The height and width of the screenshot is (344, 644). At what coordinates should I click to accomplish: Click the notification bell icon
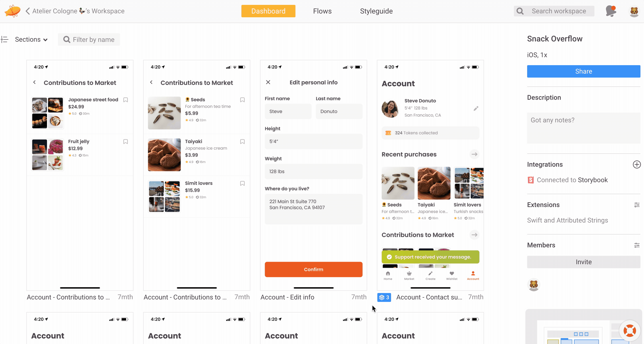click(610, 11)
